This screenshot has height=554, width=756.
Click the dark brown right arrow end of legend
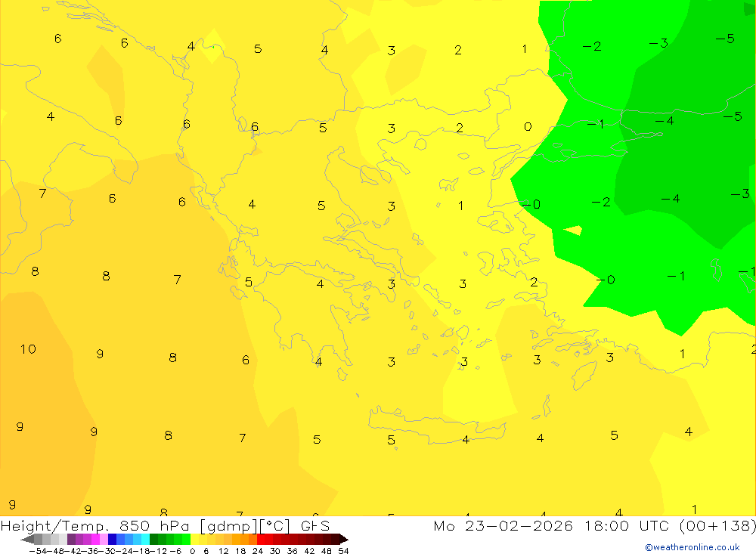[344, 539]
